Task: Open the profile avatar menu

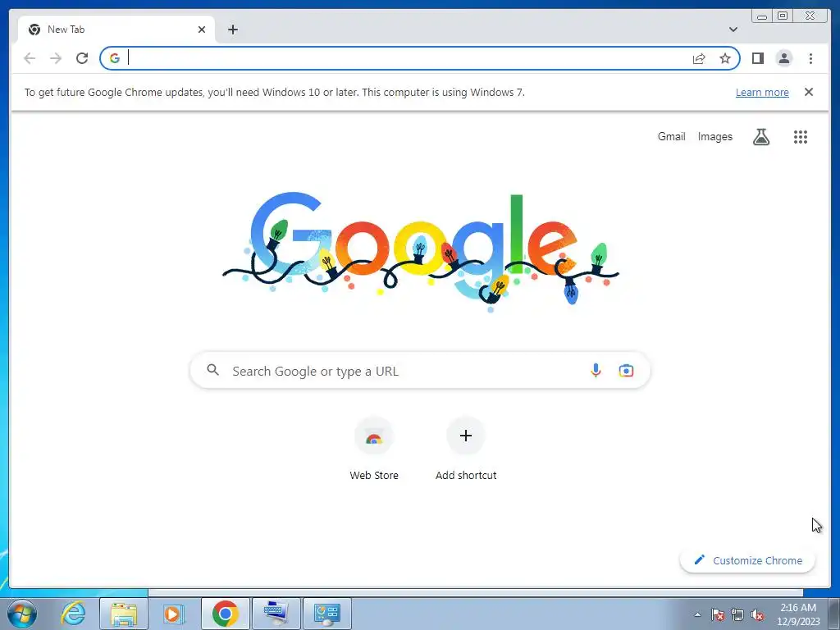Action: 783,58
